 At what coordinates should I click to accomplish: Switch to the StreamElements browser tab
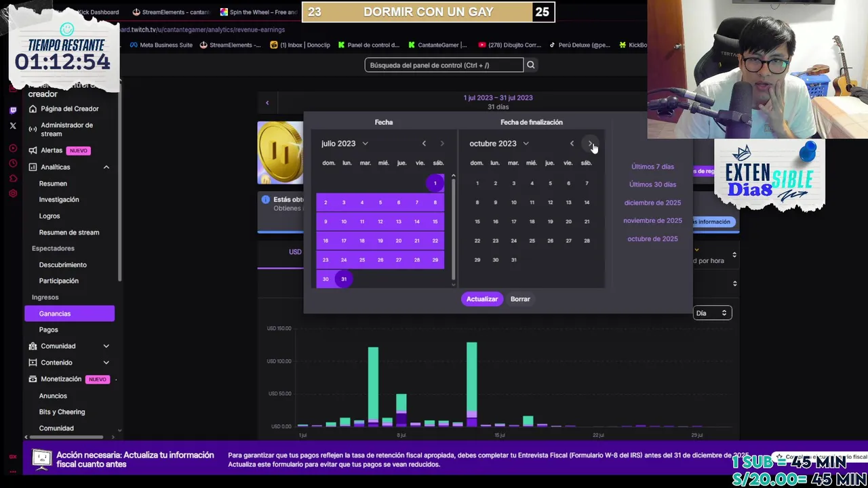point(172,12)
